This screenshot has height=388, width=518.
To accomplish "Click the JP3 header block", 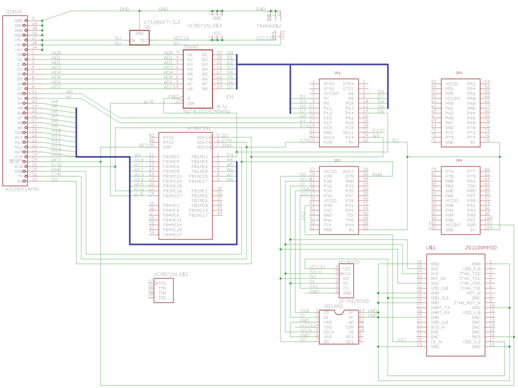I will (x=460, y=113).
